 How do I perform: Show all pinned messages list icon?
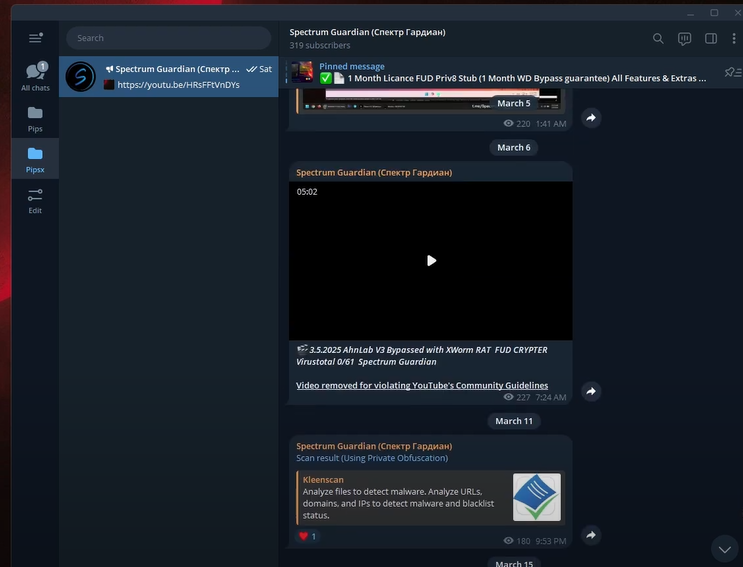[733, 72]
